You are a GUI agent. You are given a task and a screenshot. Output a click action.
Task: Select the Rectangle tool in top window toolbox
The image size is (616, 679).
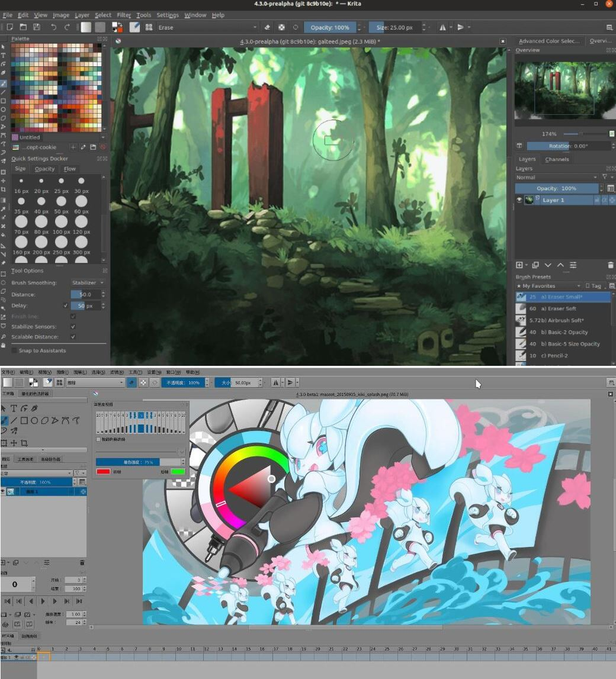[4, 101]
